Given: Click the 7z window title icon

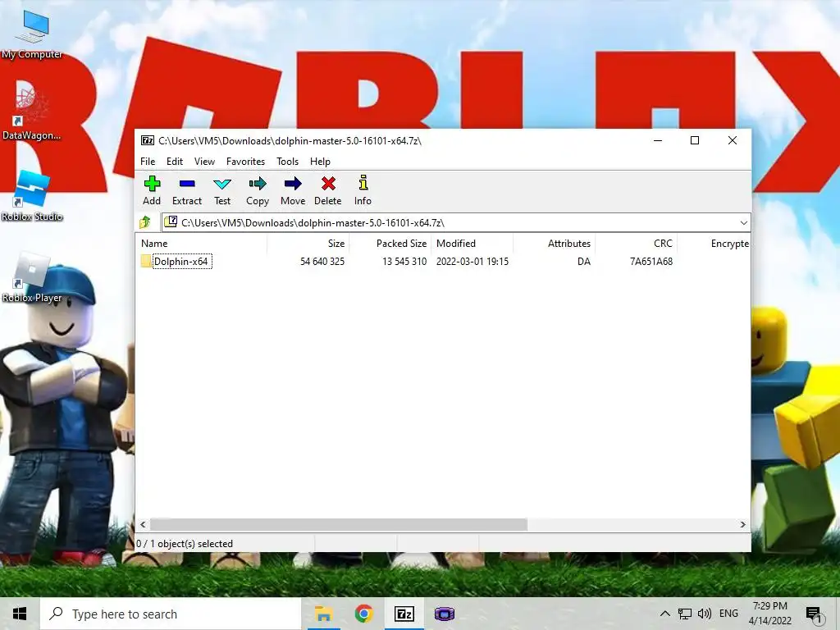Looking at the screenshot, I should [x=148, y=140].
